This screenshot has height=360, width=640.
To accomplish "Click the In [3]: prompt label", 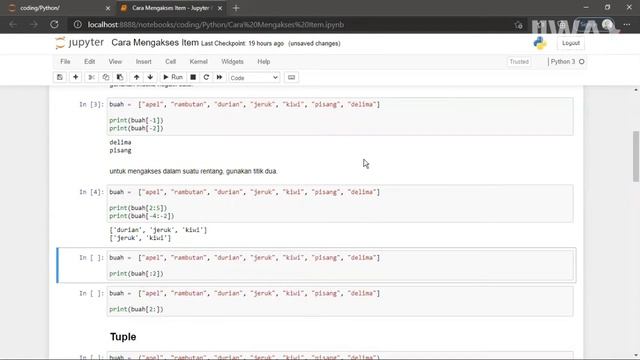I will point(91,104).
